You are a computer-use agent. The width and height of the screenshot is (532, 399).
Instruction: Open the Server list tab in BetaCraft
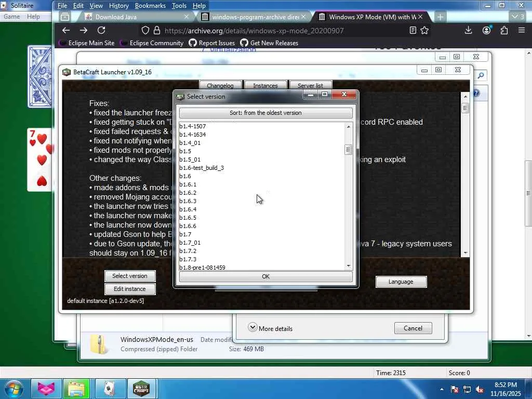(310, 85)
